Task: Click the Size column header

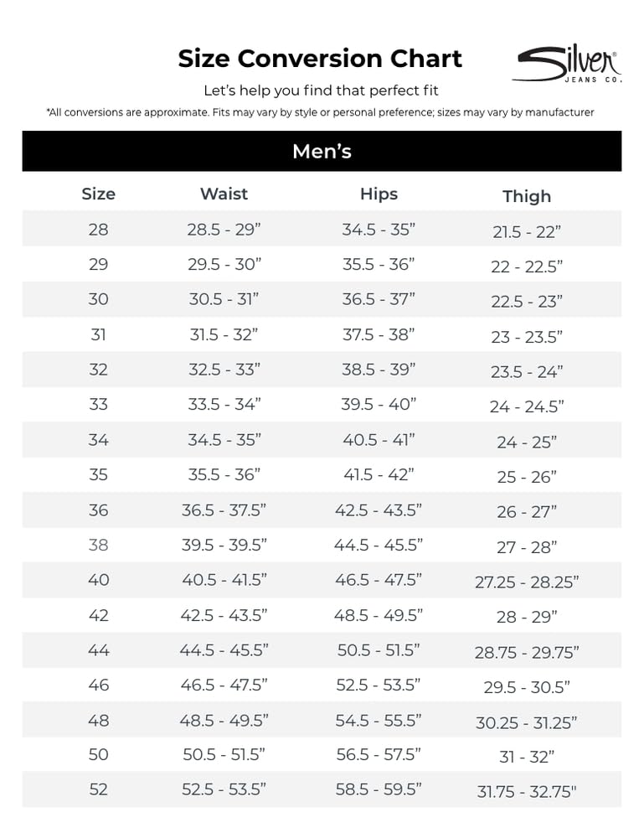Action: pyautogui.click(x=98, y=194)
